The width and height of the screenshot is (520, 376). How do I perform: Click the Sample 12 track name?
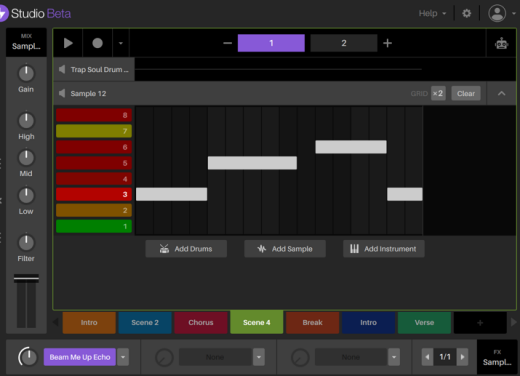point(88,93)
